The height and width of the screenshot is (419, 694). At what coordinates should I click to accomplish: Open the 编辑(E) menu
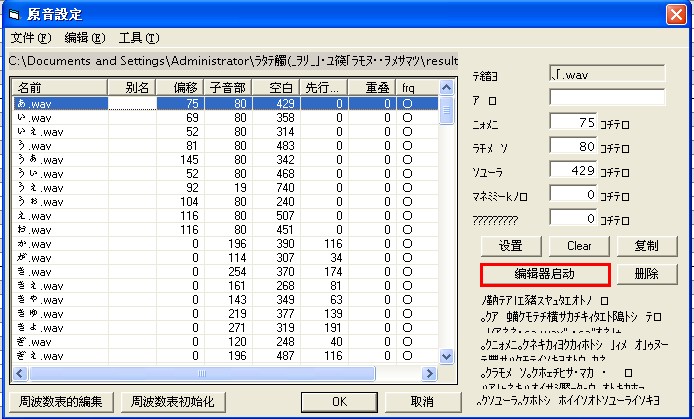click(85, 38)
